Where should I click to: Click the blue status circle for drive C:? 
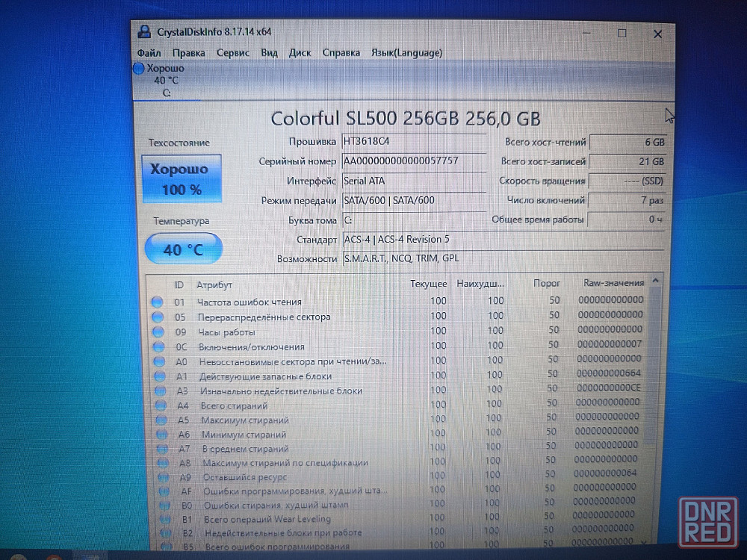tap(139, 69)
